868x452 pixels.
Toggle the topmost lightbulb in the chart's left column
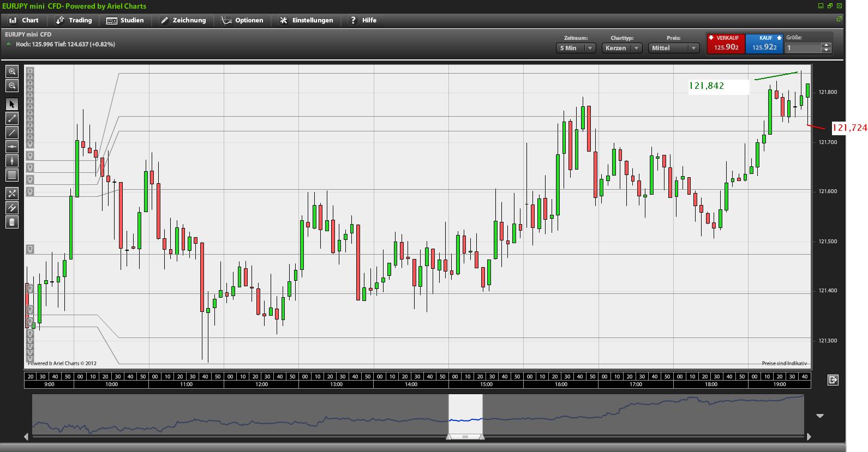click(31, 71)
